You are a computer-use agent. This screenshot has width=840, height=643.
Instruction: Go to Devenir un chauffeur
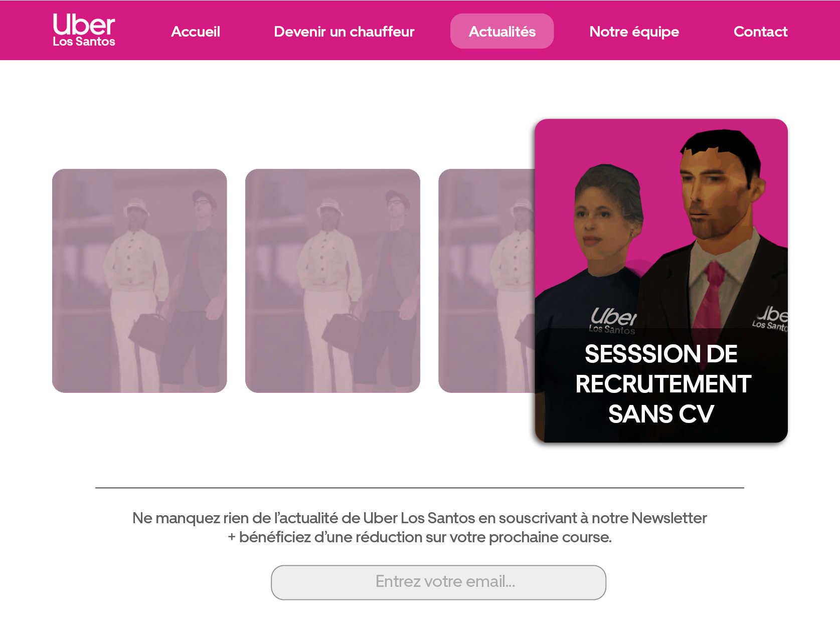pos(344,32)
